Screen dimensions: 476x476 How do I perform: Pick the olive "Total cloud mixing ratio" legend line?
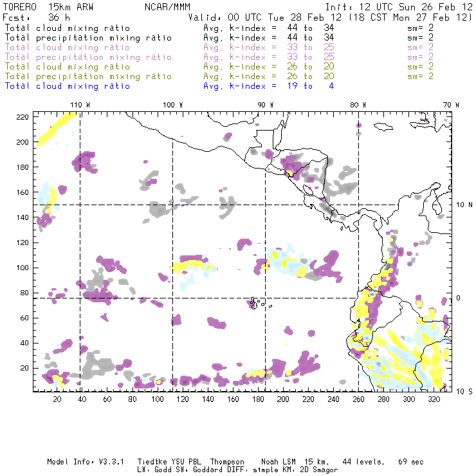pos(68,66)
